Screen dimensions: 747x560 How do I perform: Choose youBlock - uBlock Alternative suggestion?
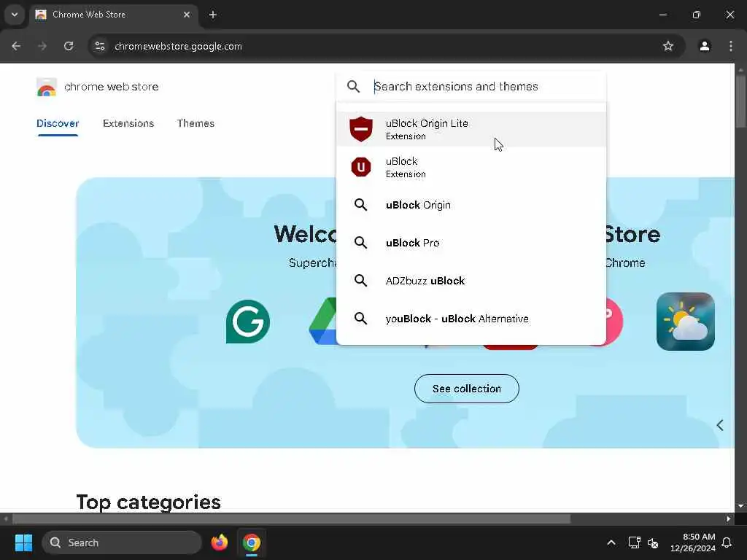471,319
